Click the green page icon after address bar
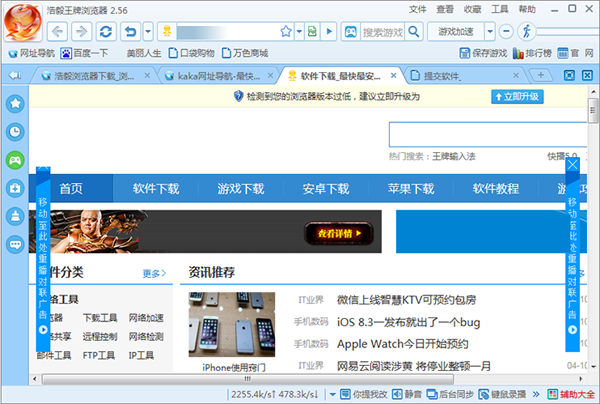 pos(312,31)
